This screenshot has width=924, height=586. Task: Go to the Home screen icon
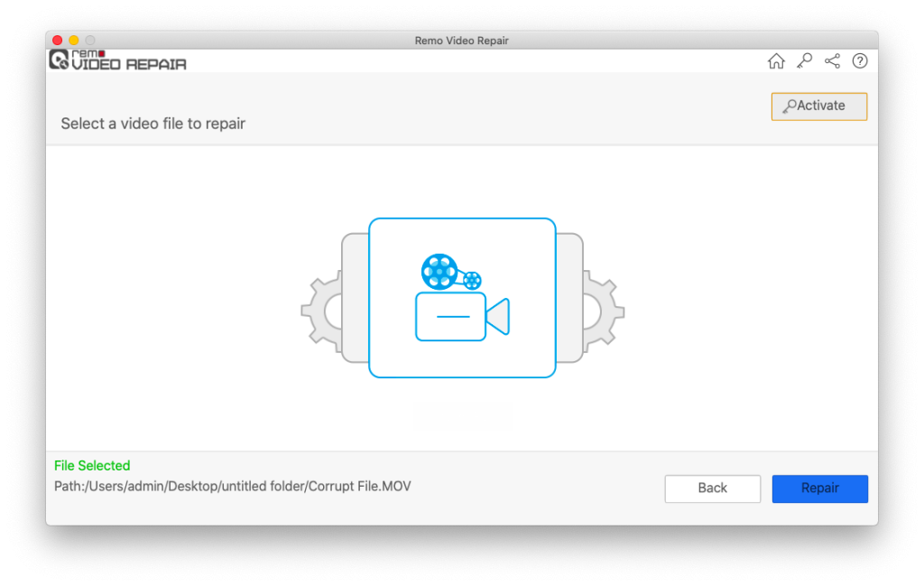click(776, 60)
